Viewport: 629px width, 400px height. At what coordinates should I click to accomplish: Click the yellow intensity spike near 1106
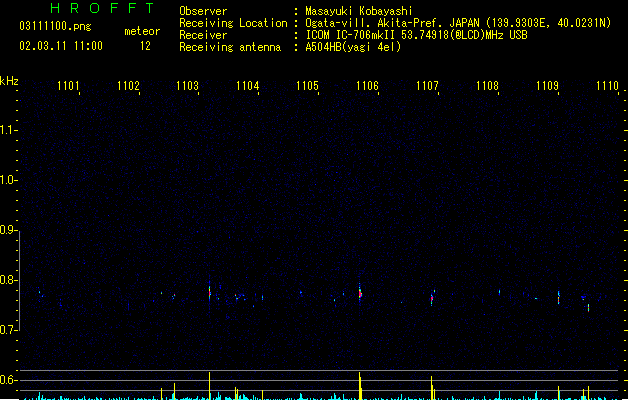coord(360,386)
